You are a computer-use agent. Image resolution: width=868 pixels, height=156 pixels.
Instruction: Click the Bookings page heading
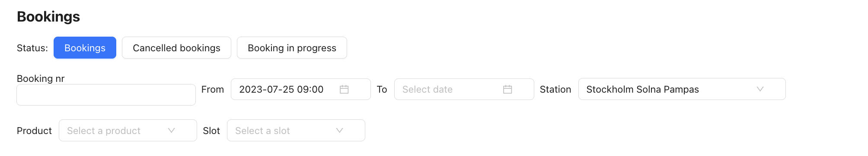coord(48,17)
